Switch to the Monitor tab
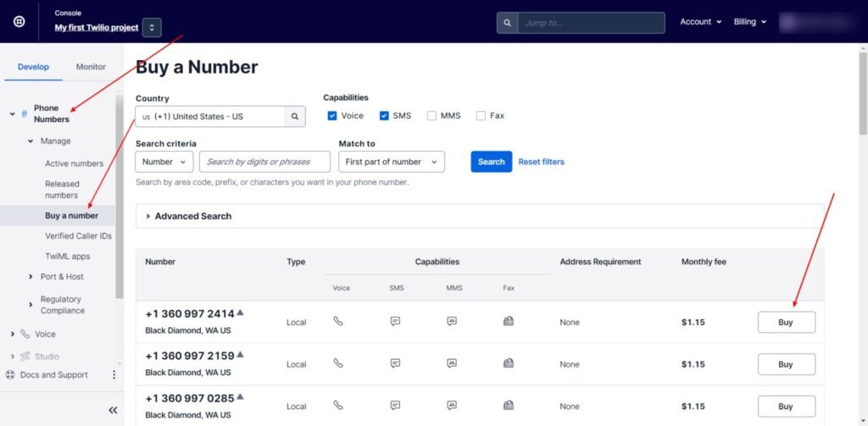This screenshot has width=868, height=426. pos(91,67)
